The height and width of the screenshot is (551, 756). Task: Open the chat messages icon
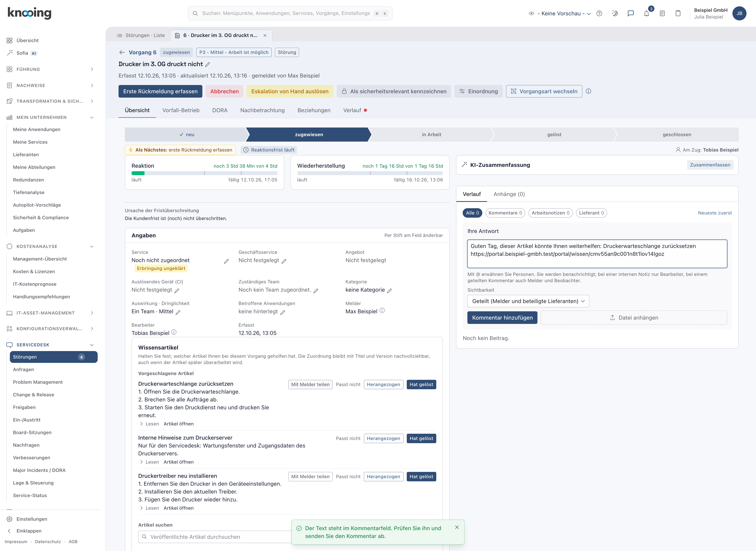click(x=631, y=13)
